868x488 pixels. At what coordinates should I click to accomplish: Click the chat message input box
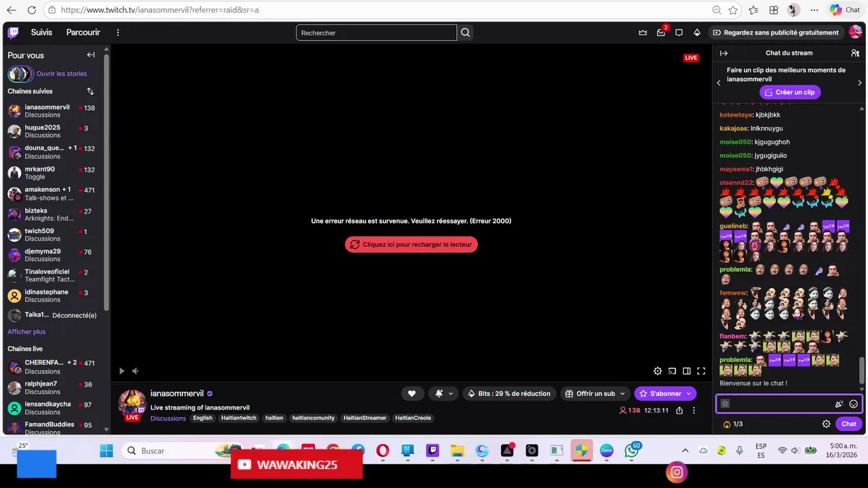(x=789, y=404)
